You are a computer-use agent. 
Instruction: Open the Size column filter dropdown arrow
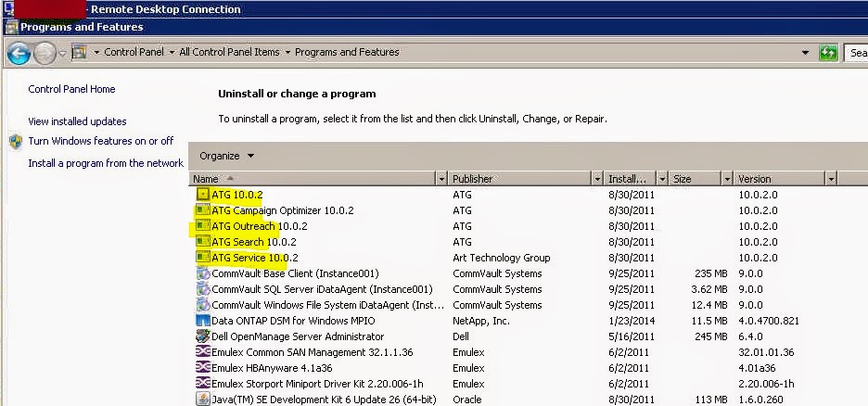728,179
